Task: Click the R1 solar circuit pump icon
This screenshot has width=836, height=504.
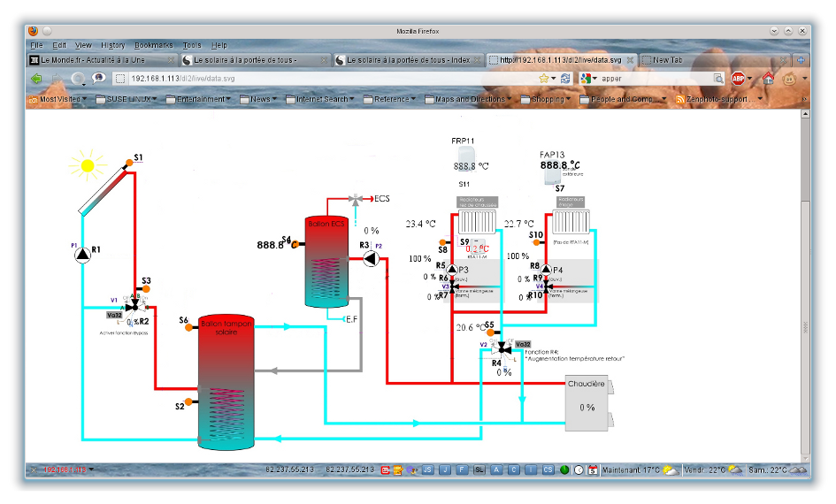Action: tap(82, 255)
